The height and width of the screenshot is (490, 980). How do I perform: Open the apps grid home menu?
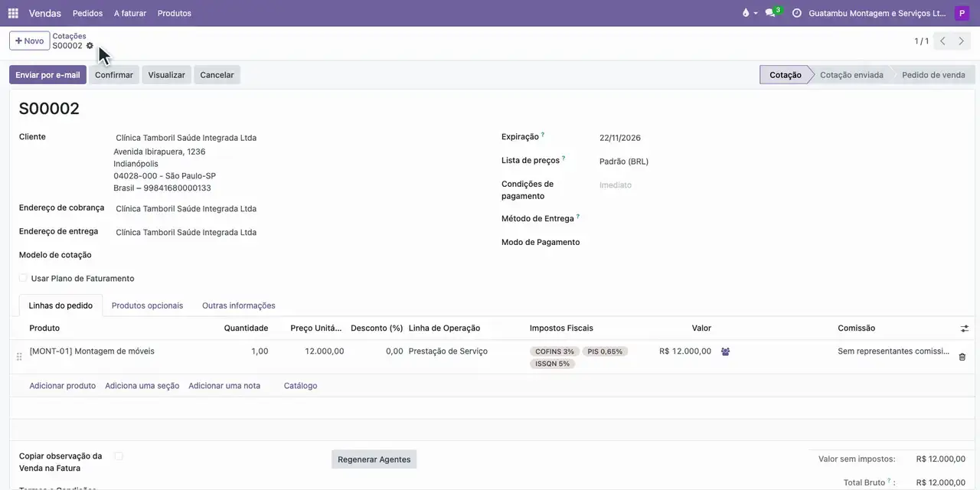[x=13, y=13]
